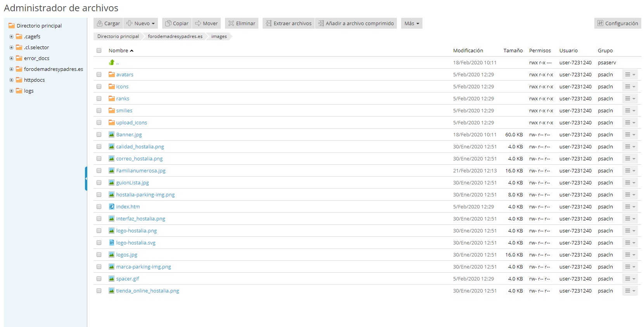The height and width of the screenshot is (327, 644).
Task: Click the Eliminar delete button
Action: tap(242, 23)
